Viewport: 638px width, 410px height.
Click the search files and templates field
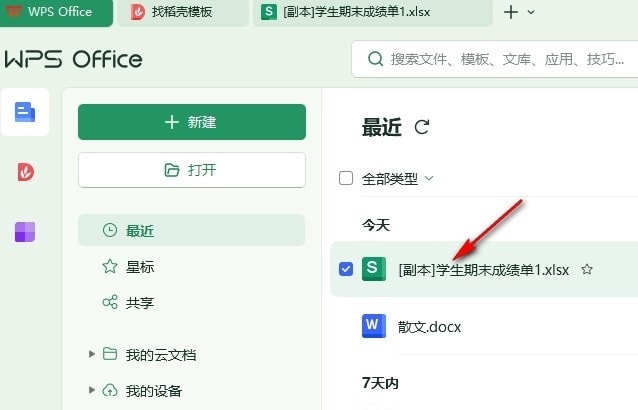tap(495, 59)
